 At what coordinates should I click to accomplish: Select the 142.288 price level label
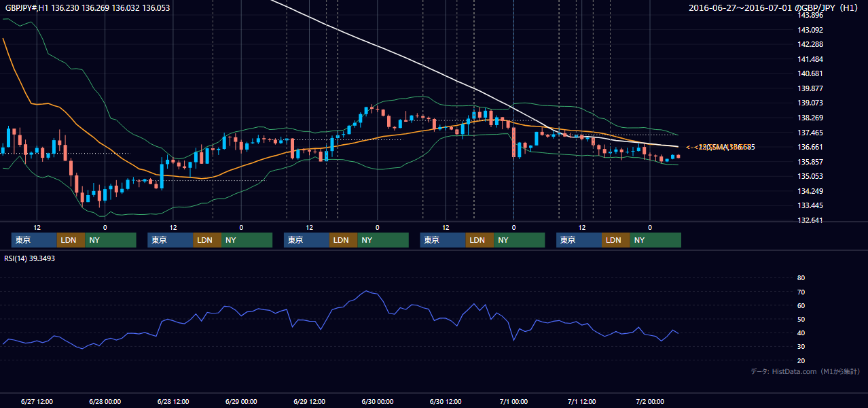pyautogui.click(x=811, y=44)
